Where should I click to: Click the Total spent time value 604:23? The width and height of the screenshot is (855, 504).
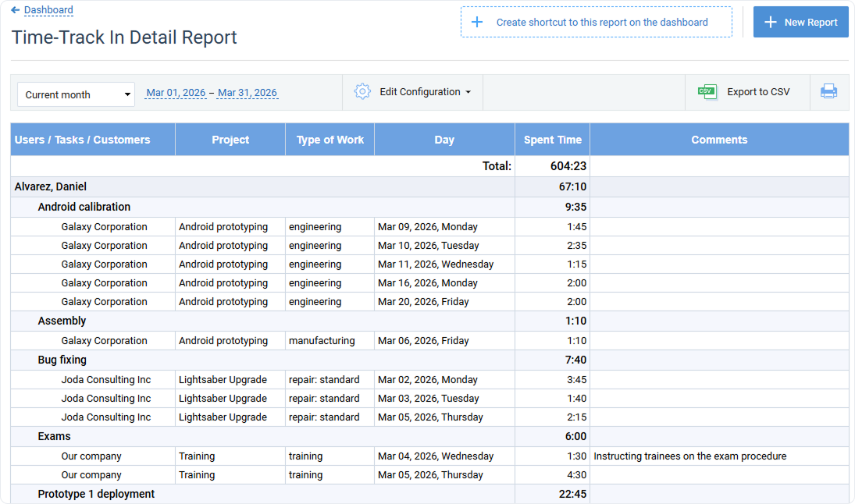coord(568,166)
